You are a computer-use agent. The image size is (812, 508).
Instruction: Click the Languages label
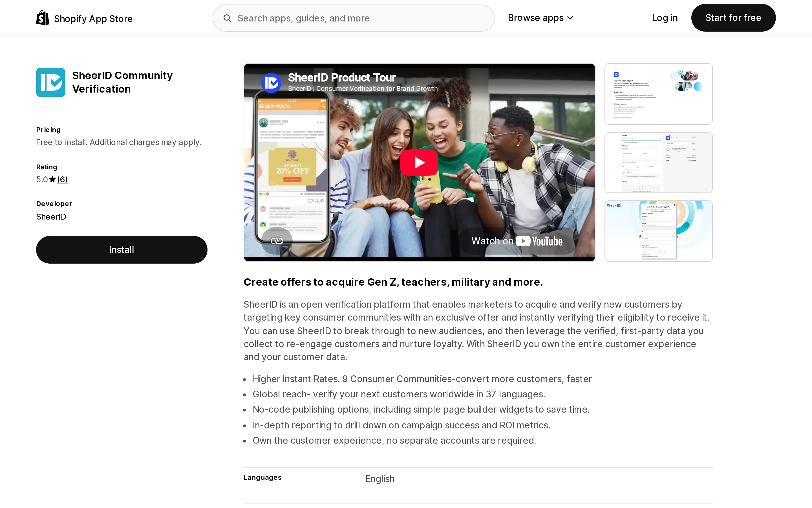(x=263, y=478)
